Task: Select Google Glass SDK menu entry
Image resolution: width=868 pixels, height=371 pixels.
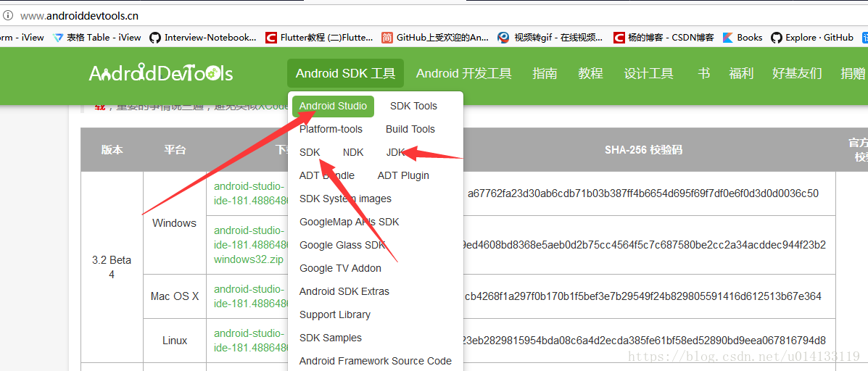Action: (x=343, y=246)
